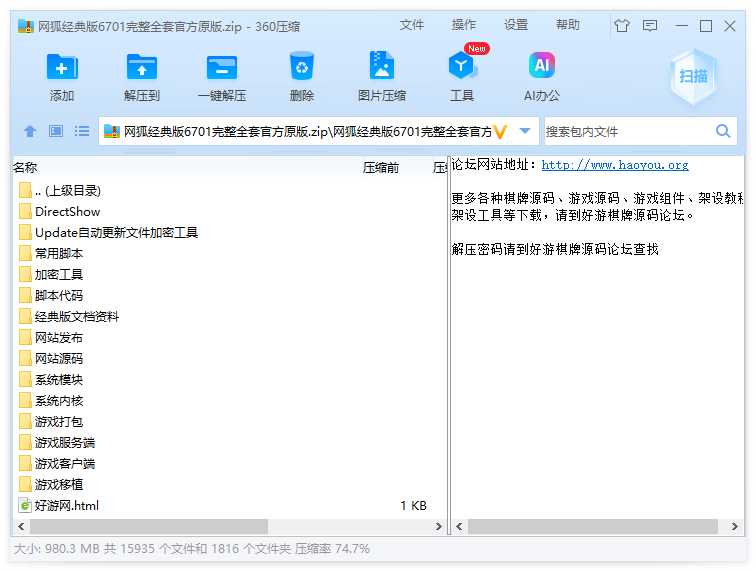756x571 pixels.
Task: Click the archive path address field
Action: (x=308, y=131)
